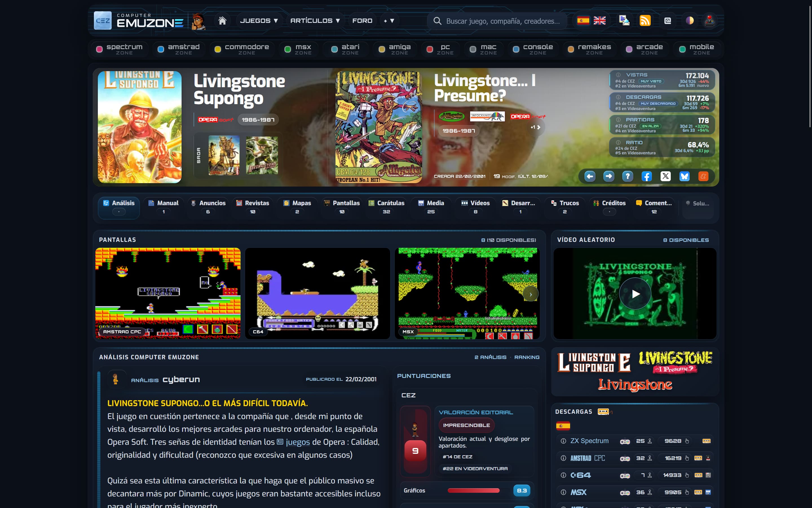This screenshot has height=508, width=812.
Task: Click the cassette icon in the ZX Spectrum row
Action: [706, 441]
